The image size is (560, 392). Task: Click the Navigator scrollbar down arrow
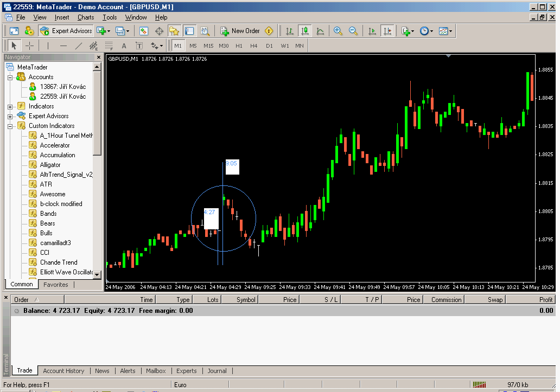click(97, 275)
